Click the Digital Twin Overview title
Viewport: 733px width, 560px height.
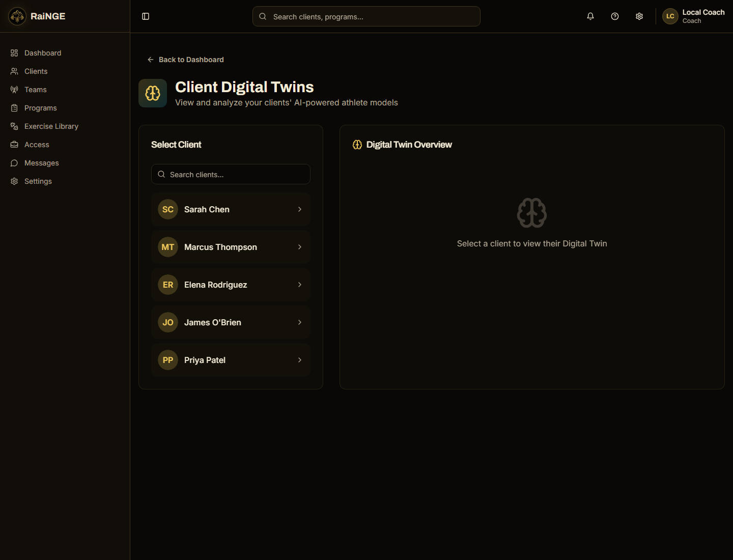409,145
